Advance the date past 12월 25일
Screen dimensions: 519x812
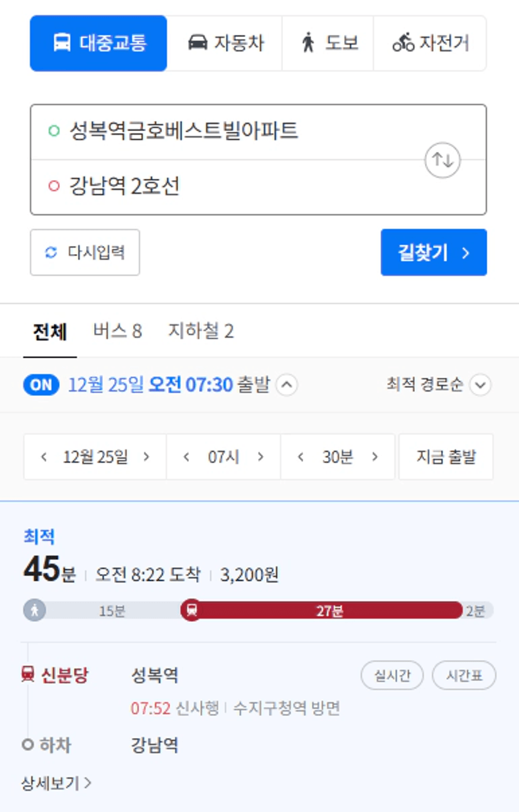point(146,457)
